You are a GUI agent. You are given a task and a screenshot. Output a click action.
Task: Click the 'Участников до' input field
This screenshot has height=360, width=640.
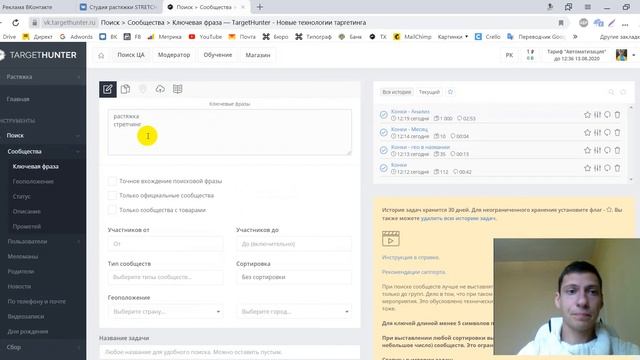pos(293,244)
